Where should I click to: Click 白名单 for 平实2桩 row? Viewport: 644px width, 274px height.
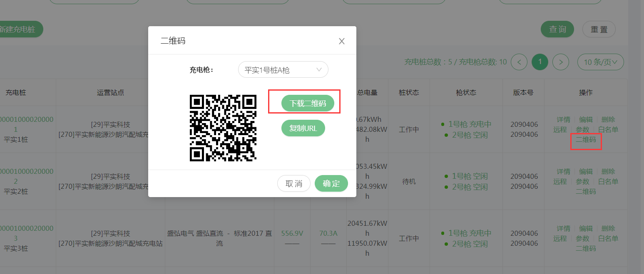point(608,181)
